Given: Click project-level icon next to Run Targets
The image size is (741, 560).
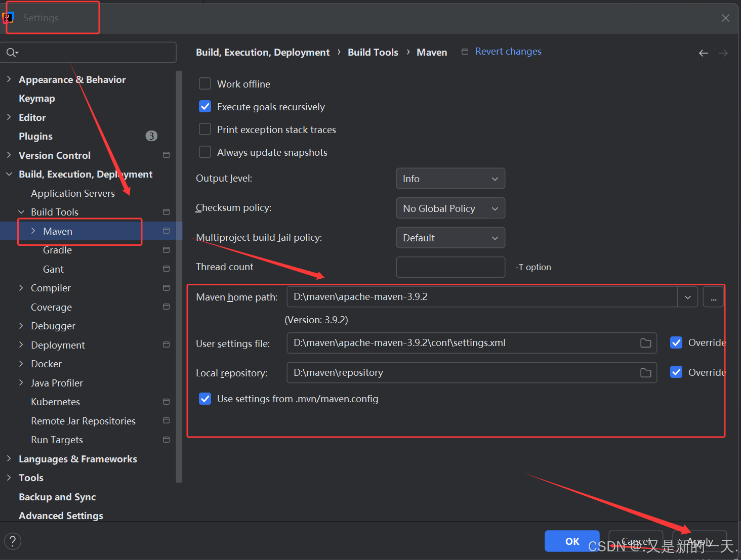Looking at the screenshot, I should 166,440.
